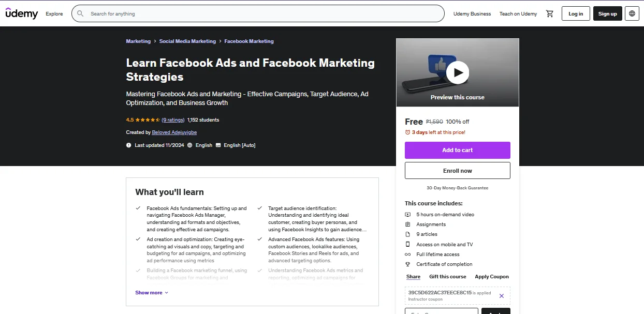Click the Free price label
Viewport: 644px width, 314px height.
tap(414, 122)
